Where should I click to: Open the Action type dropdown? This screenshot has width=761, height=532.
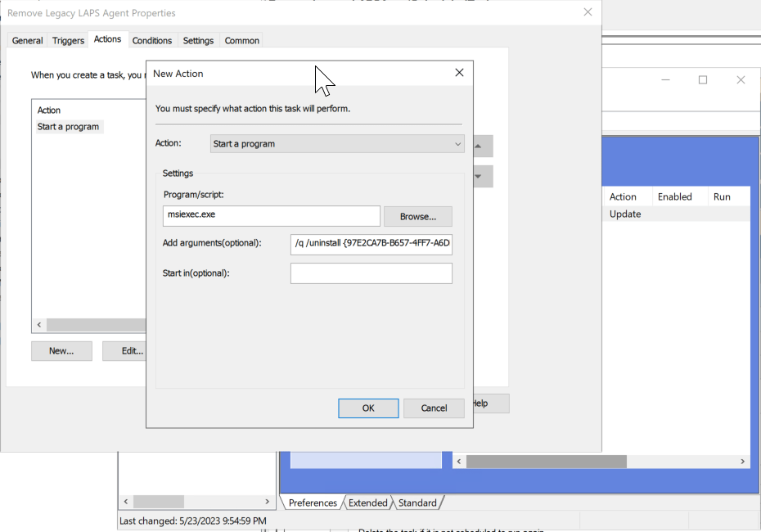tap(336, 144)
